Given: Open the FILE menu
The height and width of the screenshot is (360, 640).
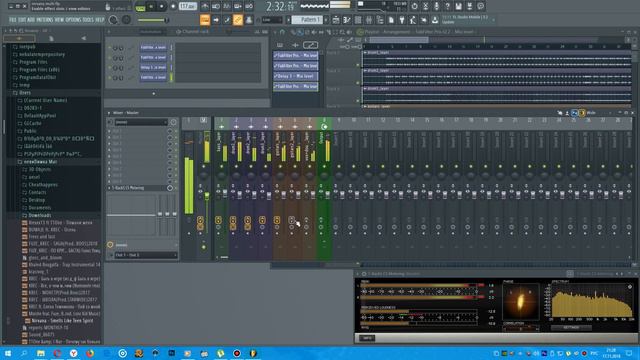Looking at the screenshot, I should pos(13,20).
